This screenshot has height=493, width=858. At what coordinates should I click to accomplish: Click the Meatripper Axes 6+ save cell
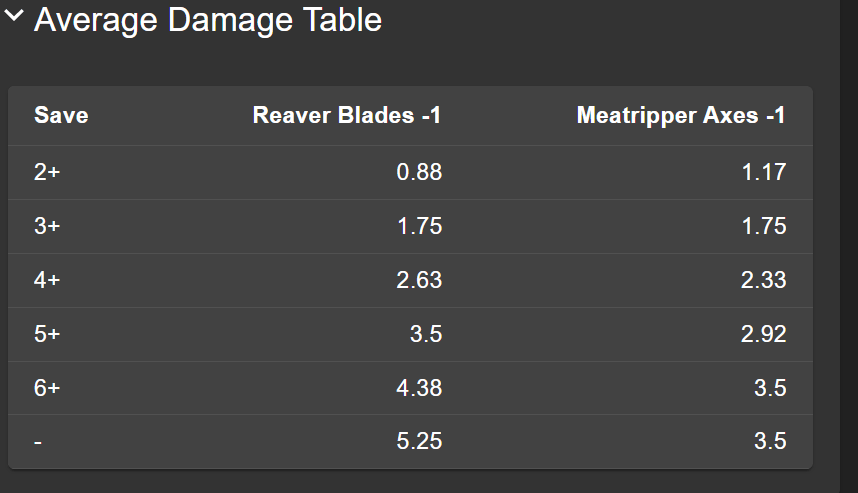pyautogui.click(x=770, y=388)
